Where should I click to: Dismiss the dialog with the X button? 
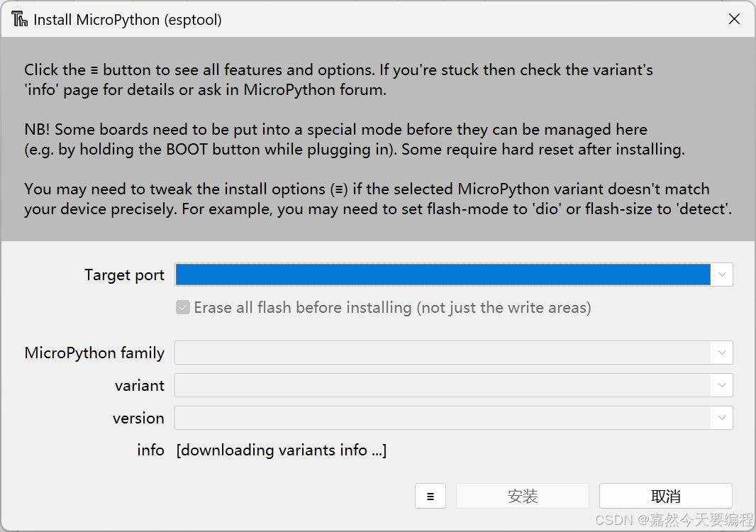tap(734, 19)
